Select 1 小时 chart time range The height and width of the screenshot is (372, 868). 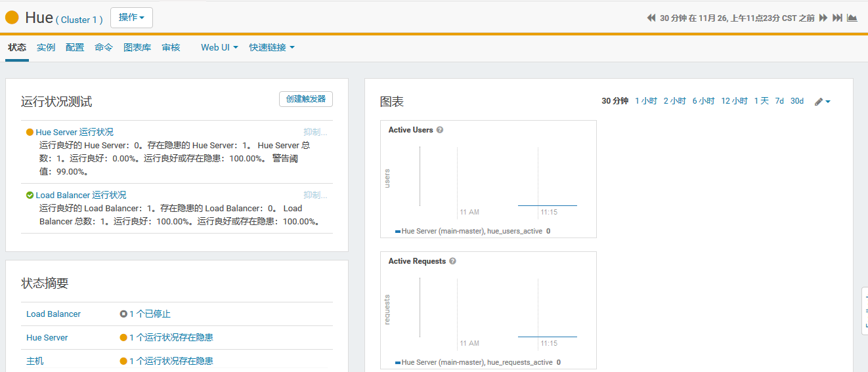(645, 101)
